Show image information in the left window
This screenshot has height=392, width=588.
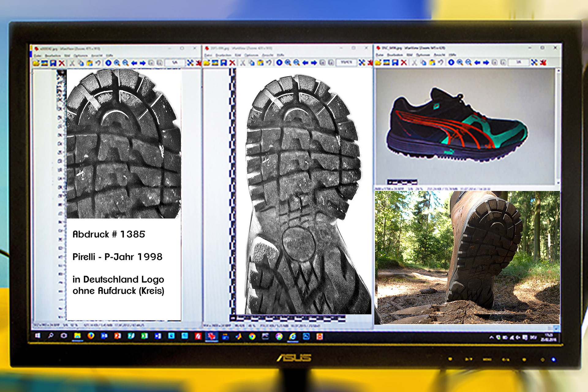pos(108,63)
